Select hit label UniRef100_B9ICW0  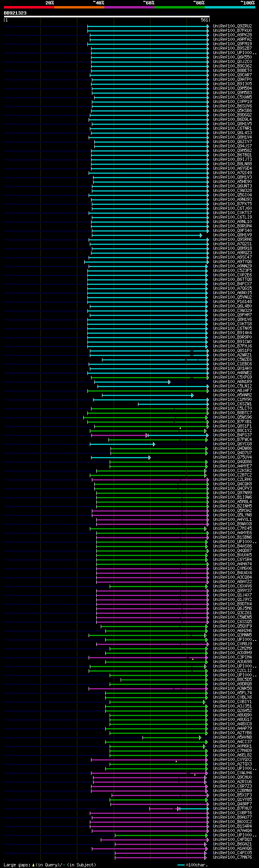tap(232, 341)
